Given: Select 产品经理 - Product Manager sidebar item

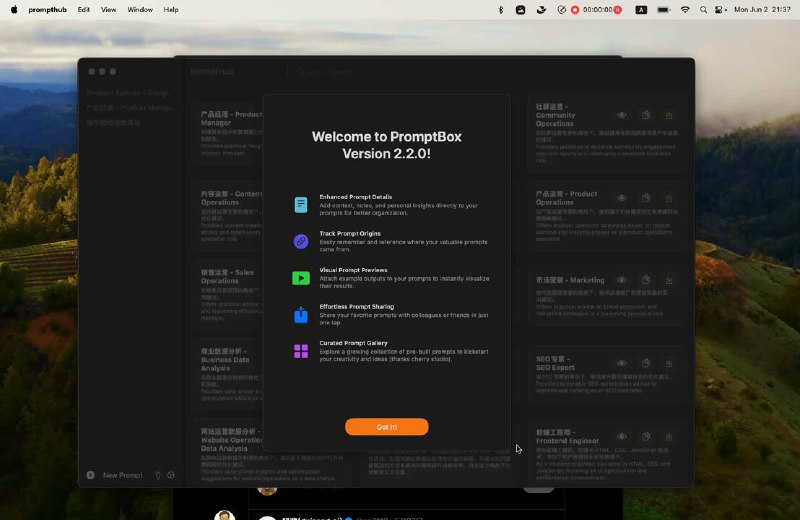Looking at the screenshot, I should [130, 108].
